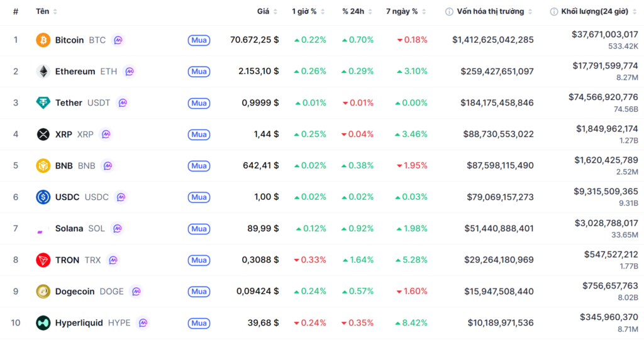Click the Ethereum diamond logo
The width and height of the screenshot is (644, 340).
click(x=43, y=72)
